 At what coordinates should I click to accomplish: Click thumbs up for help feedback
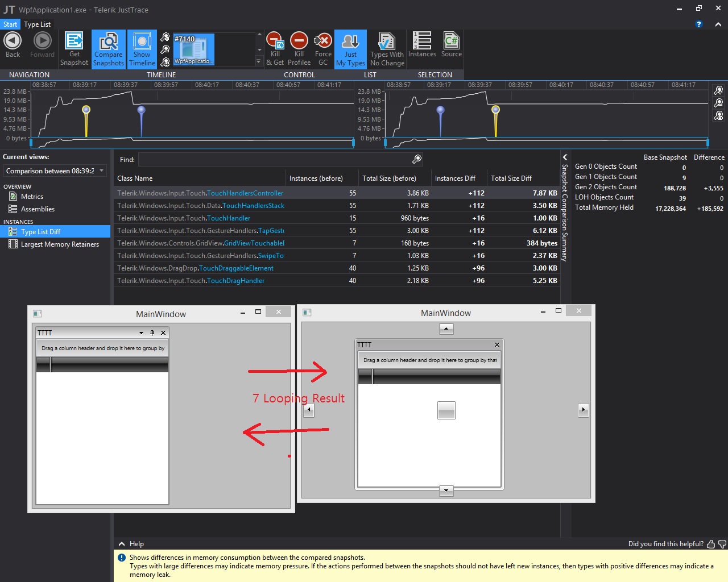pyautogui.click(x=711, y=544)
